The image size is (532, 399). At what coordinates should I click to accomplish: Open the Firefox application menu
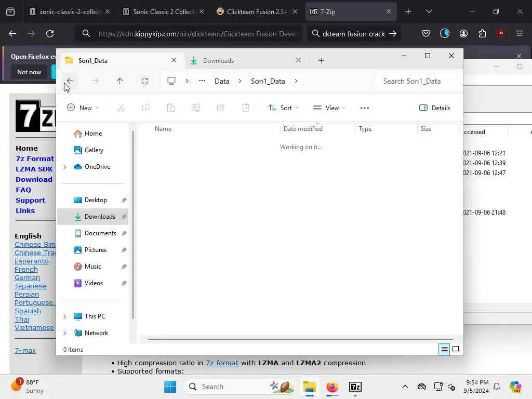click(x=520, y=33)
